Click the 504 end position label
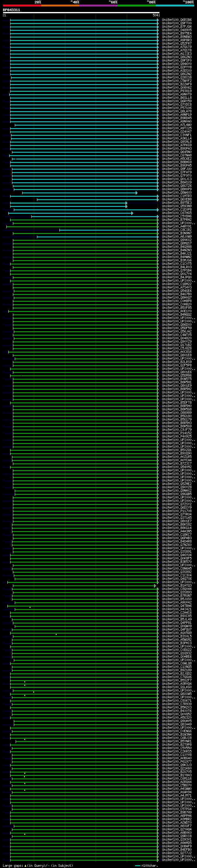Screen dimensions: 197x868 coord(155,15)
